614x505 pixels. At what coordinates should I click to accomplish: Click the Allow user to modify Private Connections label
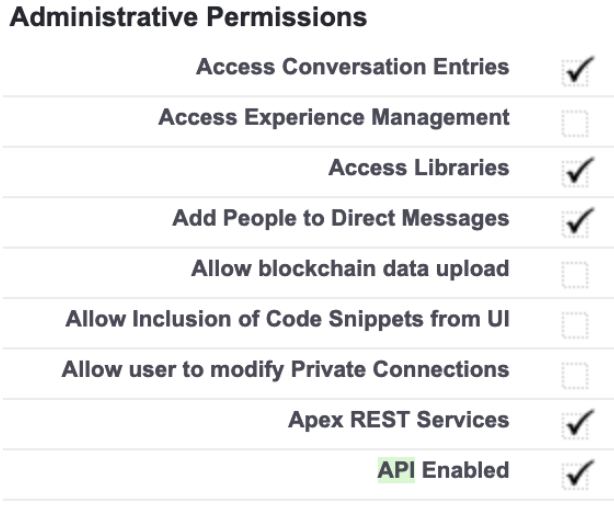[285, 369]
